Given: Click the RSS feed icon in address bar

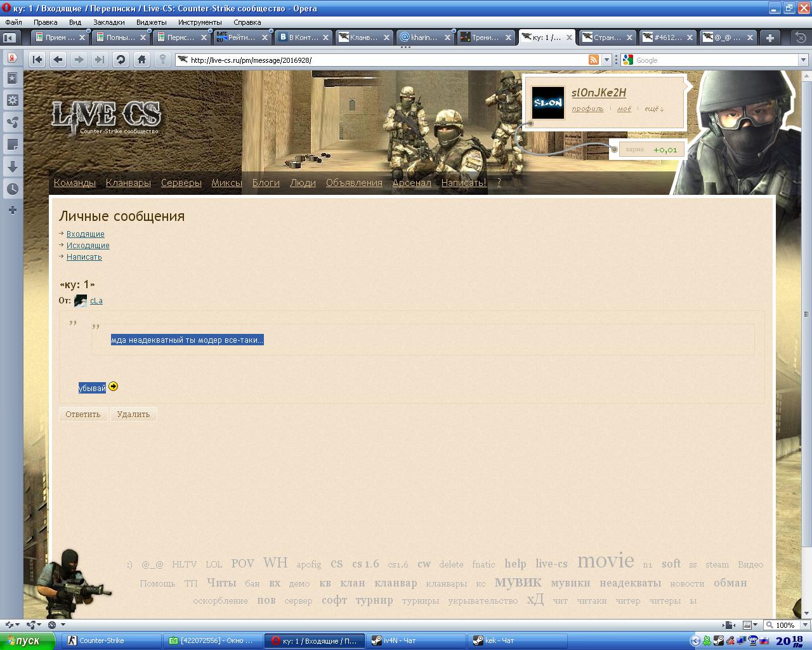Looking at the screenshot, I should coord(594,60).
